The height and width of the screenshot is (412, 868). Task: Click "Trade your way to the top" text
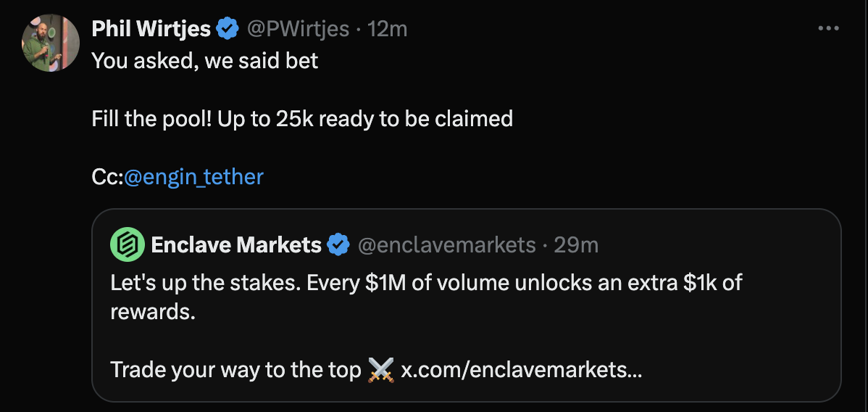235,370
